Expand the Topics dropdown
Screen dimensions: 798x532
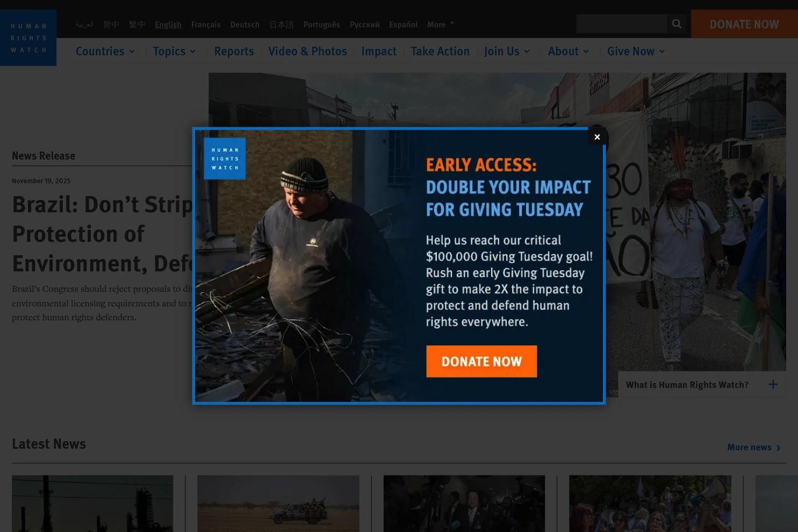(x=174, y=51)
